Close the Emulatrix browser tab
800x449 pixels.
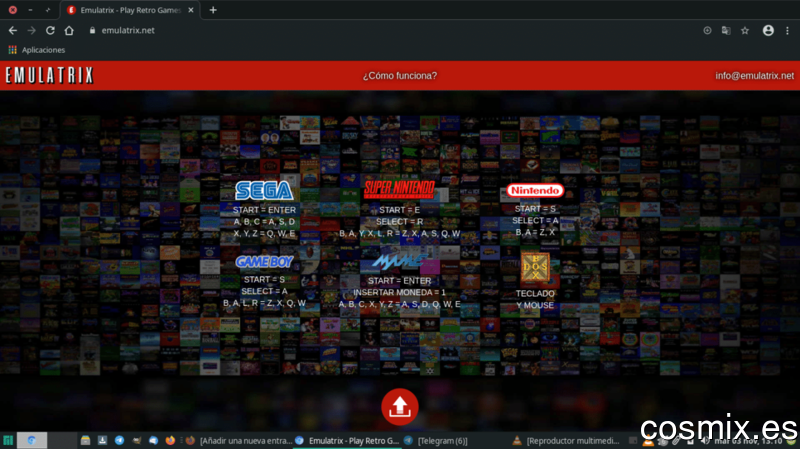[191, 10]
